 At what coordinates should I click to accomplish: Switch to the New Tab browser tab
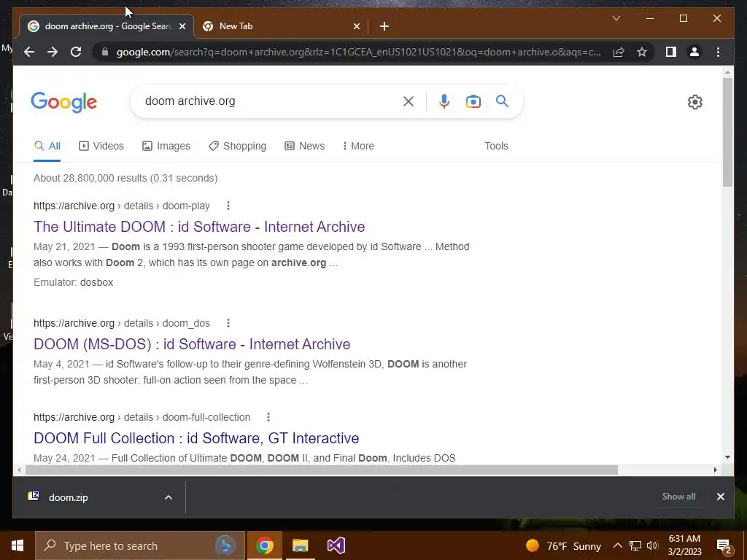(281, 26)
